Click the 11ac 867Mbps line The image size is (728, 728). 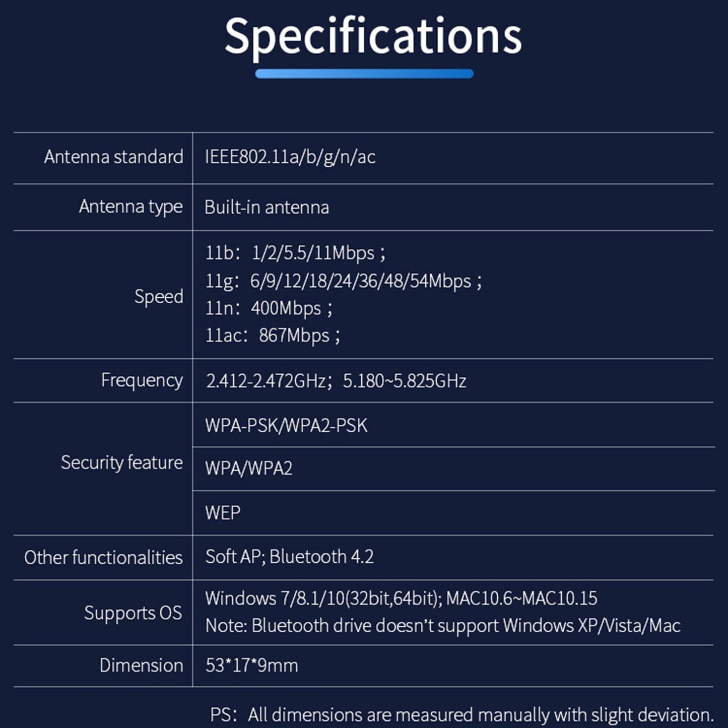coord(273,336)
